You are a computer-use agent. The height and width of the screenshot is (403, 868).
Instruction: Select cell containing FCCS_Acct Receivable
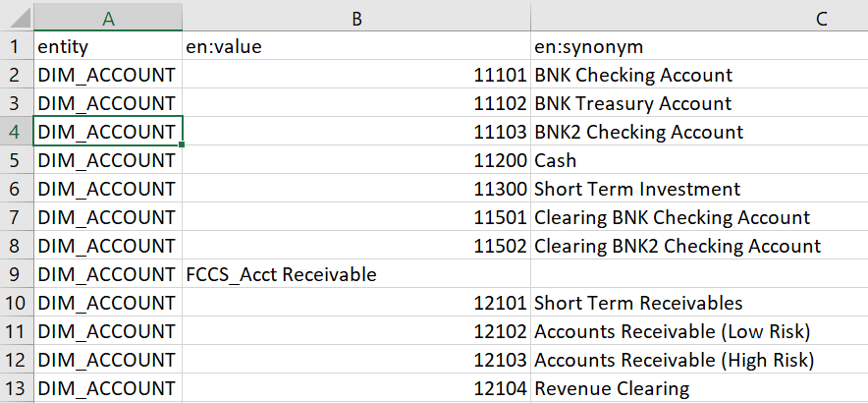click(x=355, y=274)
